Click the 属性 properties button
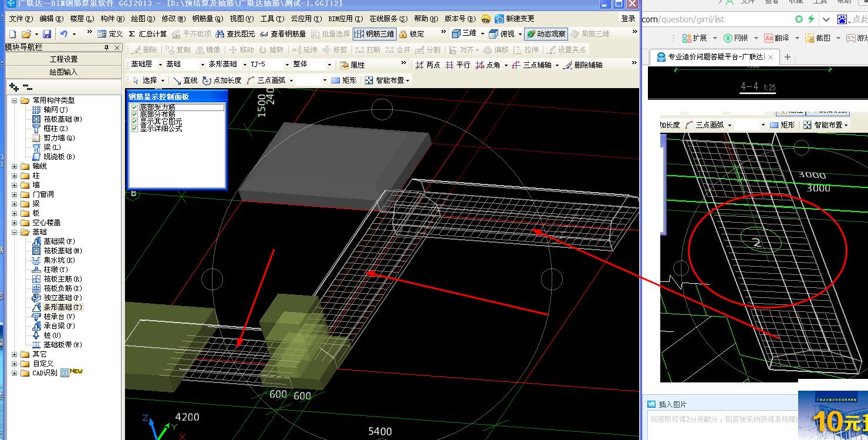 (353, 65)
